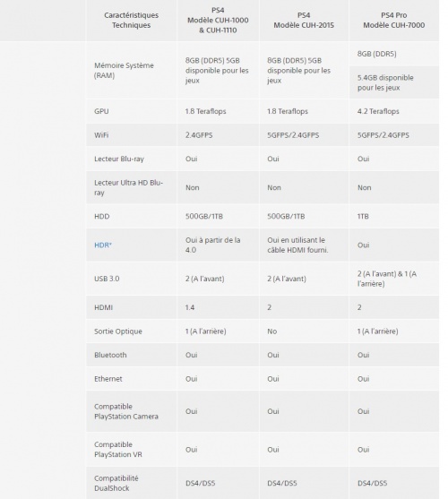This screenshot has height=499, width=448.
Task: Click the PS4 Modèle CUH-2015 header
Action: coord(304,20)
